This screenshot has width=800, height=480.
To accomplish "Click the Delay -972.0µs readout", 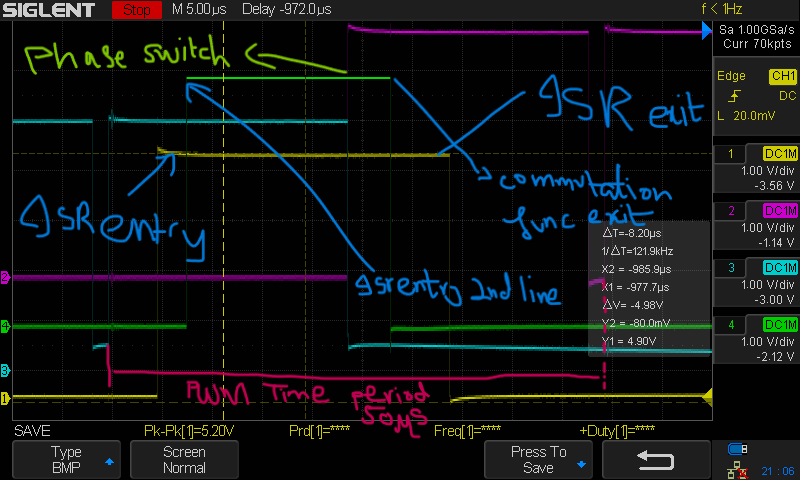I will 286,9.
